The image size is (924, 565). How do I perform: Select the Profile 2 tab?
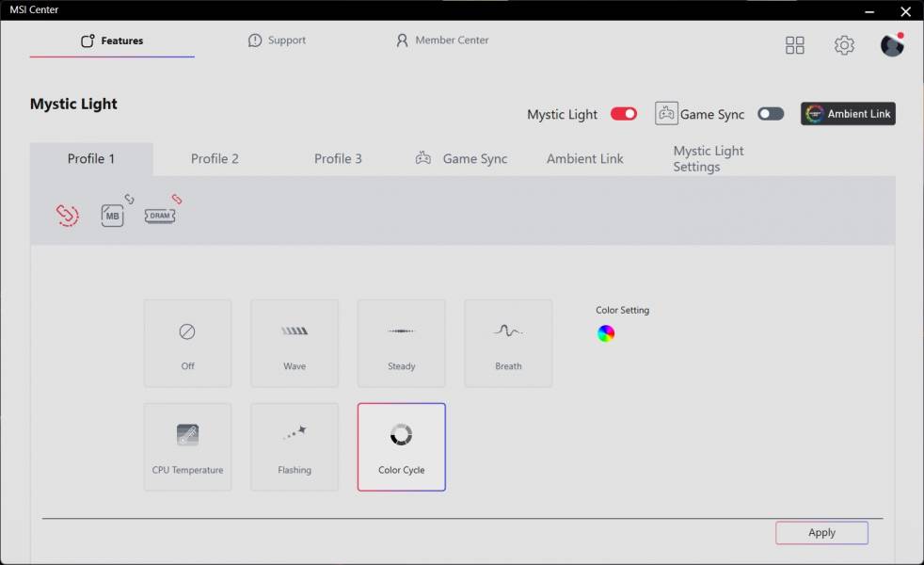pos(215,158)
